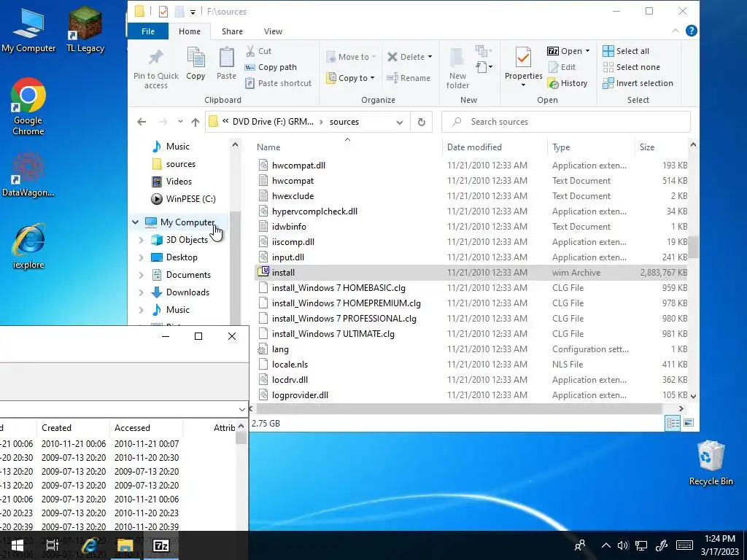
Task: Open Google Chrome desktop shortcut
Action: (28, 107)
